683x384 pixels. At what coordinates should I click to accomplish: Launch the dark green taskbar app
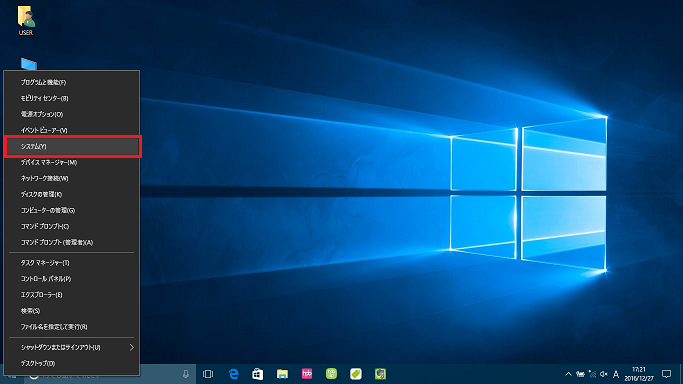380,374
